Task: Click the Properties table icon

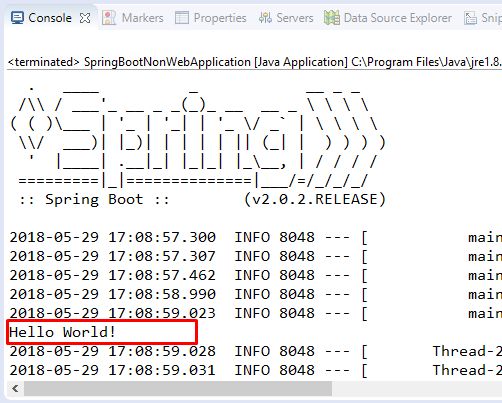Action: click(182, 18)
